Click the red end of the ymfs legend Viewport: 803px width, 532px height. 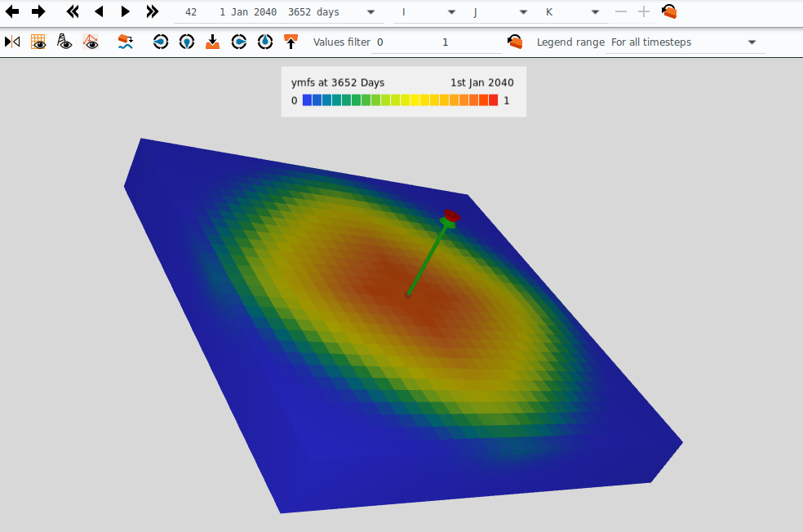click(x=493, y=100)
